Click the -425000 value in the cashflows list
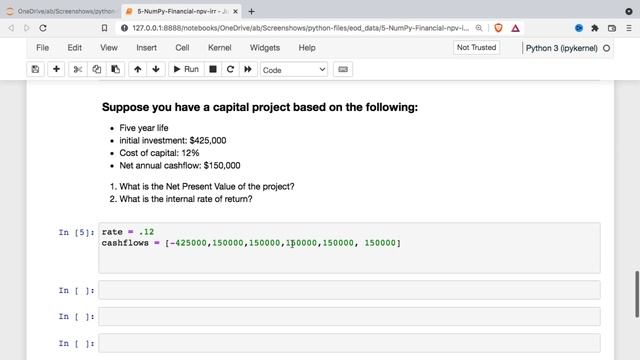 click(188, 243)
